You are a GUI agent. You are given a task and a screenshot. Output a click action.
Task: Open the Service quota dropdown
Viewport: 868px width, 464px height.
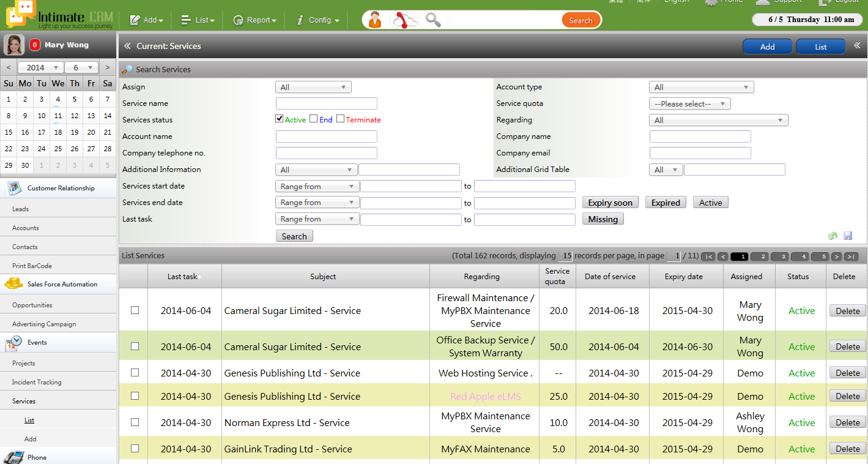tap(690, 103)
